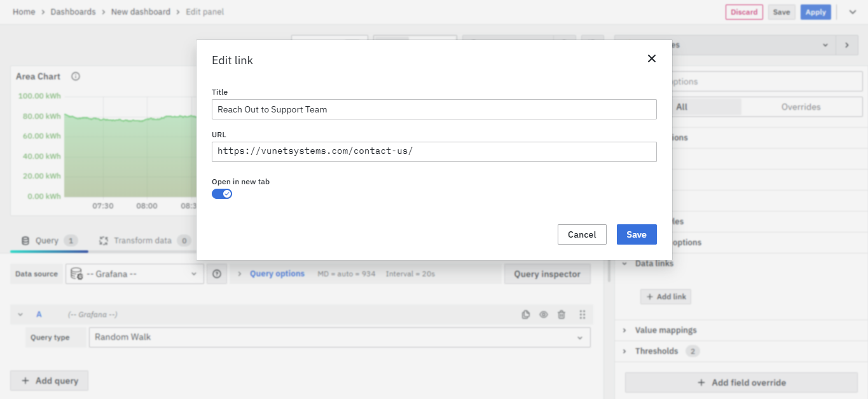The height and width of the screenshot is (399, 868).
Task: Toggle the Open in new tab switch
Action: [222, 194]
